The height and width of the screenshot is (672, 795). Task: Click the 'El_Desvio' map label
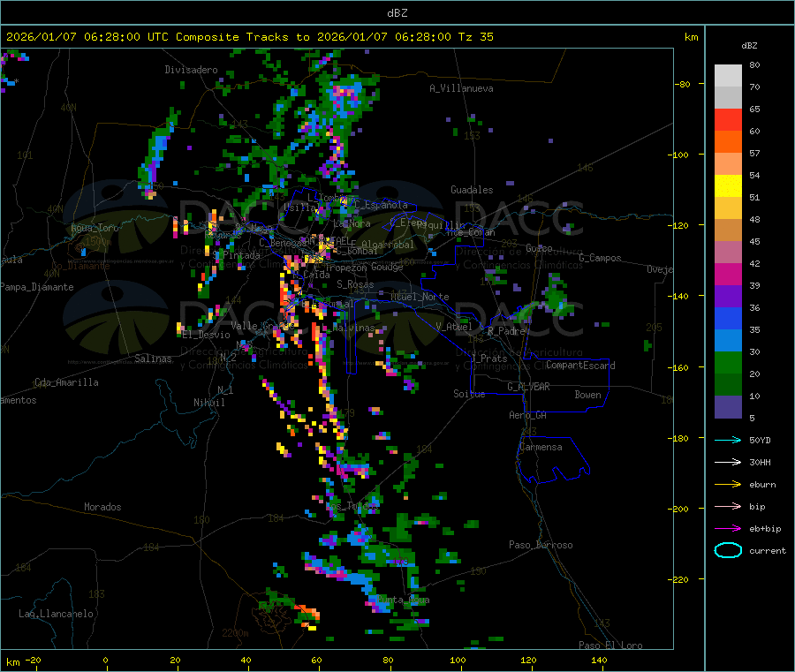pos(206,335)
